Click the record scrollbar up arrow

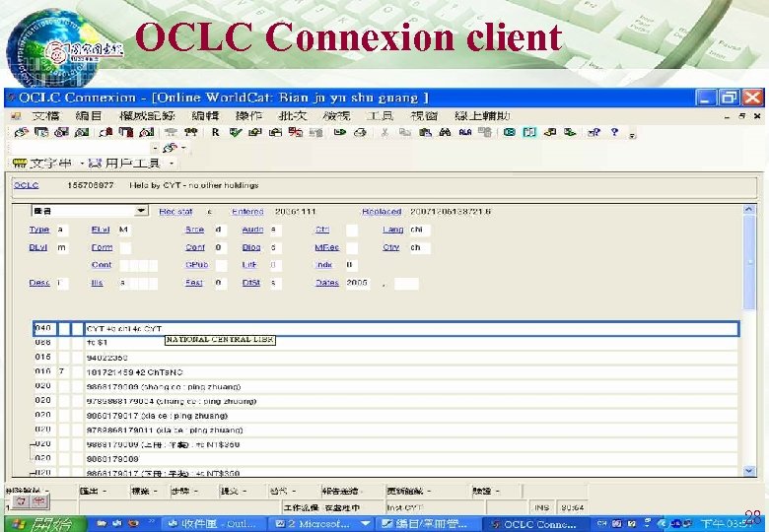(748, 210)
